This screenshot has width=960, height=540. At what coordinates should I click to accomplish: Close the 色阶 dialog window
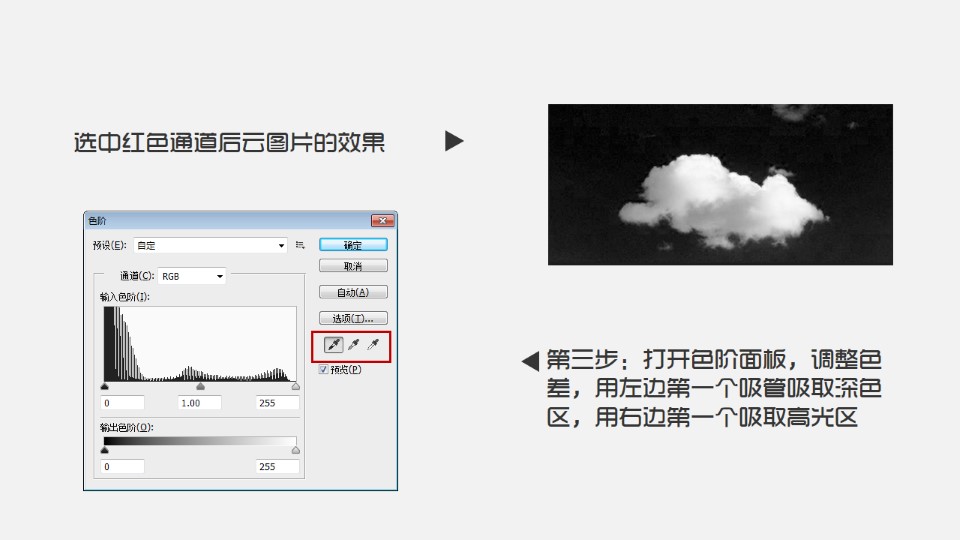pos(382,221)
